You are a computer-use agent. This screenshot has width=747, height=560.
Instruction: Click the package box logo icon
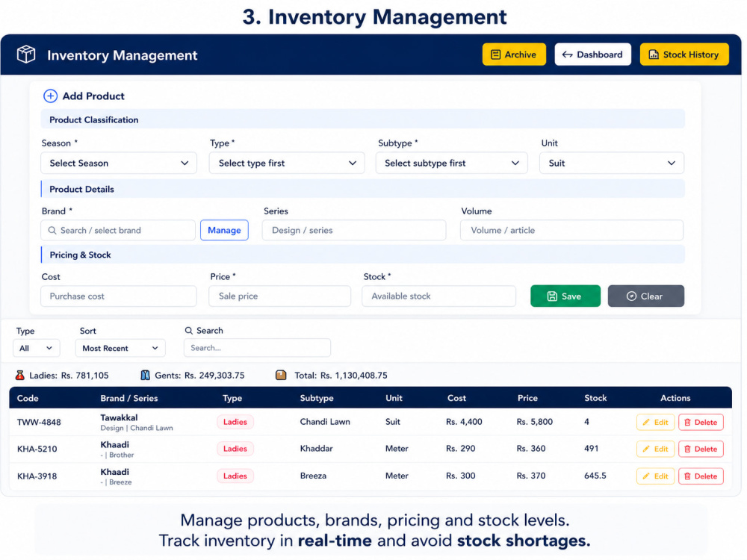(26, 55)
